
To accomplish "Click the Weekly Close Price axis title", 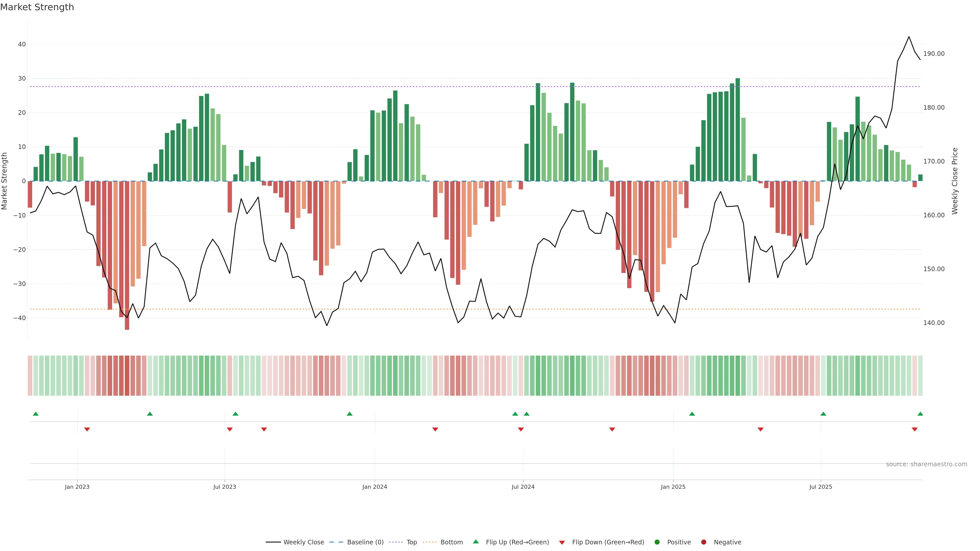I will pyautogui.click(x=955, y=181).
